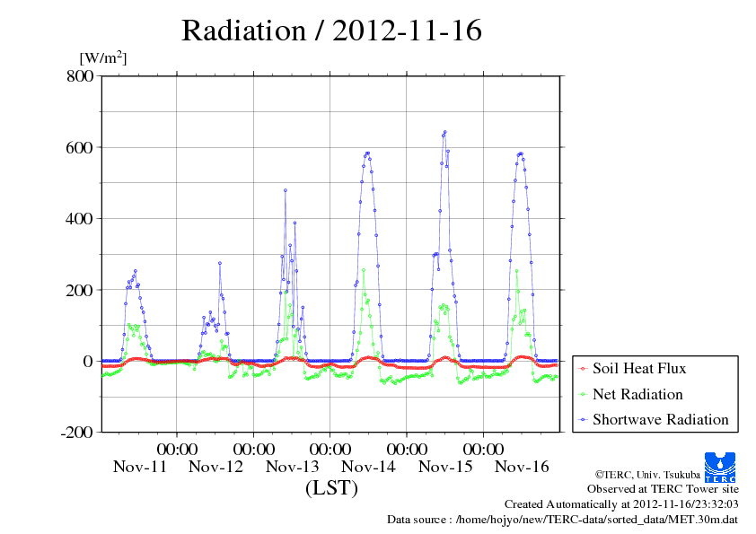Viewport: 756px width, 534px height.
Task: Click the Net Radiation legend label
Action: pyautogui.click(x=637, y=394)
